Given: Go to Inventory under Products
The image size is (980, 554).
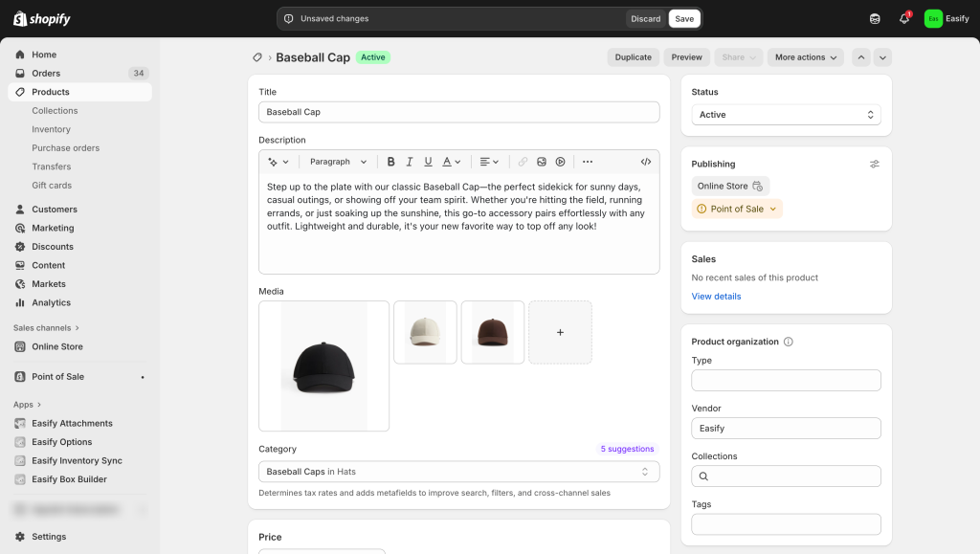Looking at the screenshot, I should click(51, 129).
